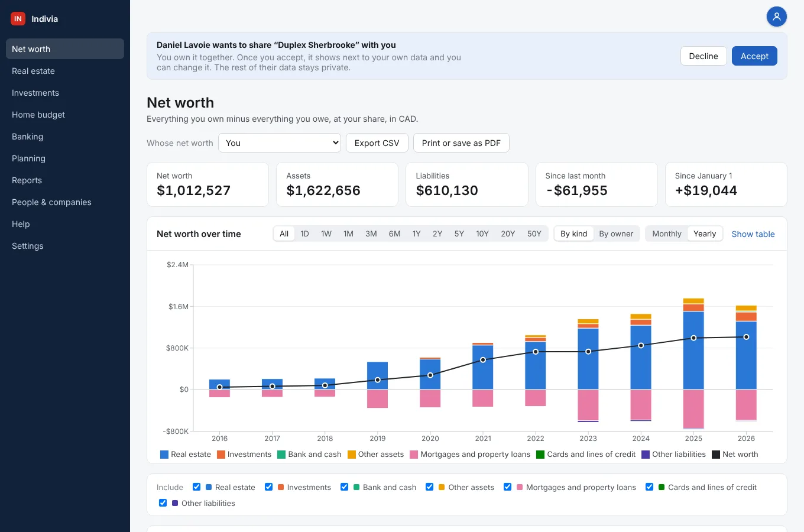804x532 pixels.
Task: Go to People & companies
Action: [65, 202]
